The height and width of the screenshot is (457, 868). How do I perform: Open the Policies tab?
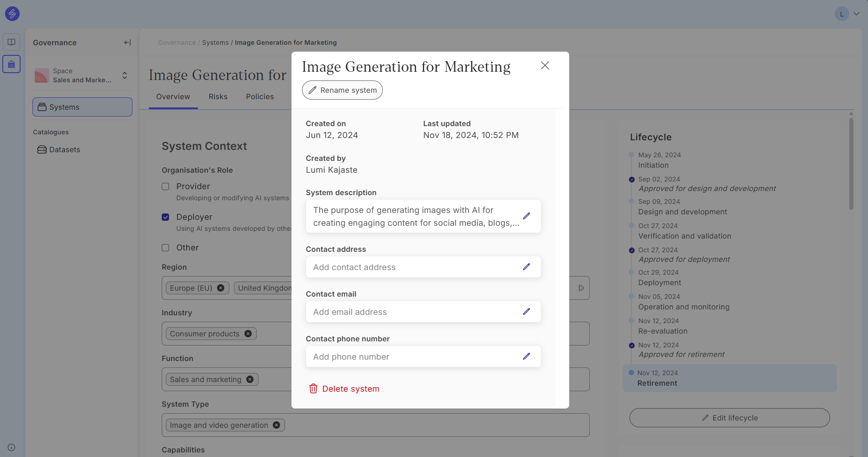(x=259, y=97)
